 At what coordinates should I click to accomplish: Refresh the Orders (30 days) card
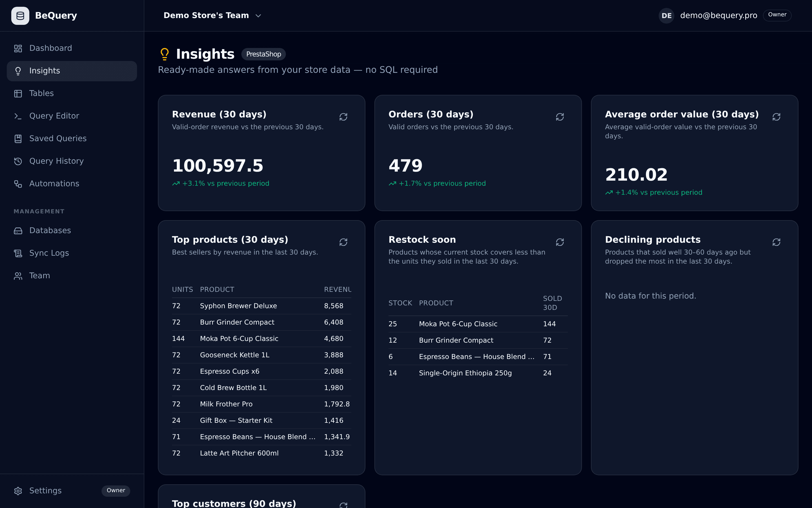click(x=560, y=117)
